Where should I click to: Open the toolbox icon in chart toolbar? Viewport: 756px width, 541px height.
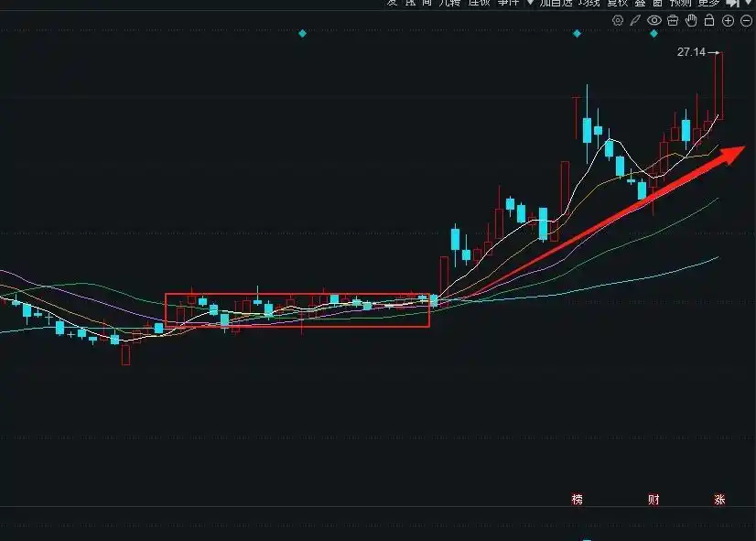pyautogui.click(x=673, y=20)
